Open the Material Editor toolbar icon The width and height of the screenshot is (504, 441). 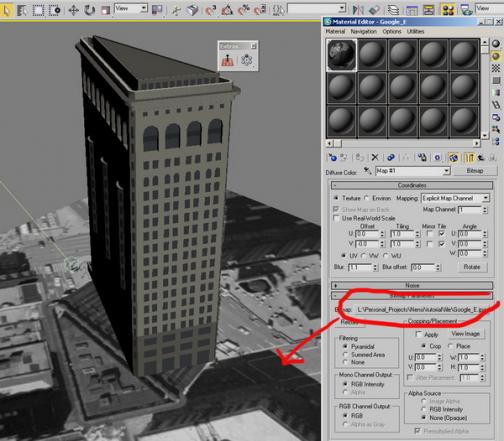pos(448,10)
